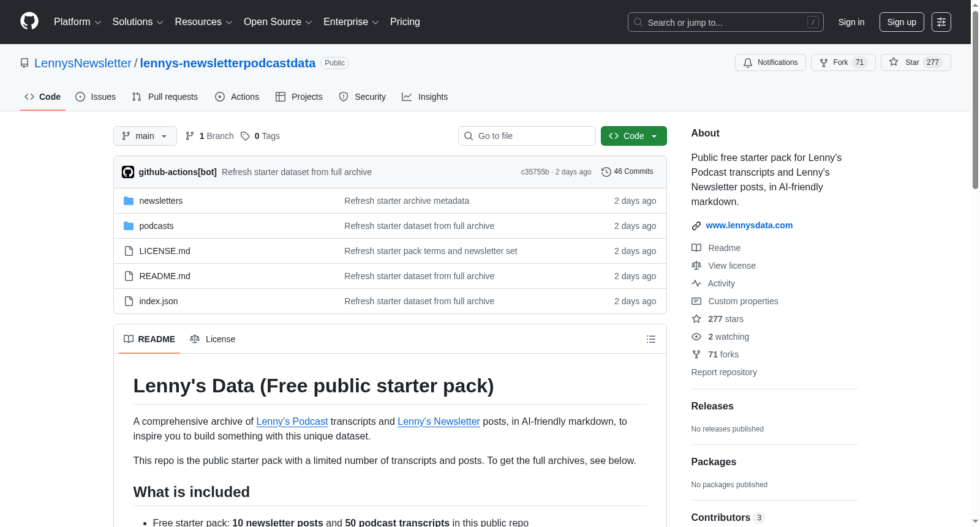Click the tag icon next to Tags
Image resolution: width=980 pixels, height=527 pixels.
point(245,136)
